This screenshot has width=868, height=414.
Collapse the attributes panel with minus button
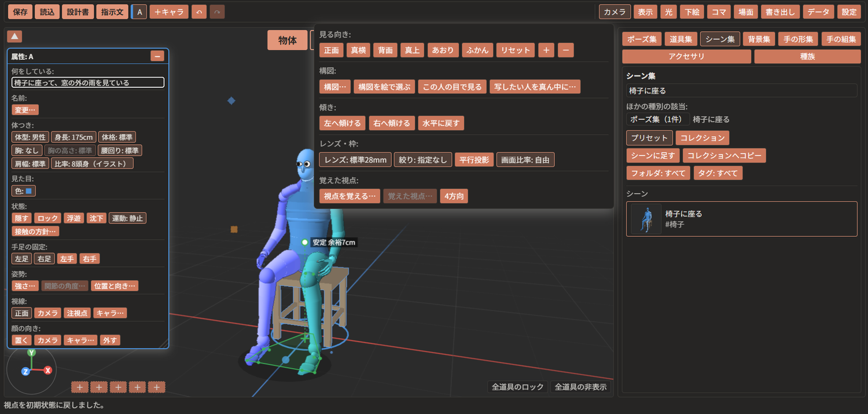pos(157,56)
